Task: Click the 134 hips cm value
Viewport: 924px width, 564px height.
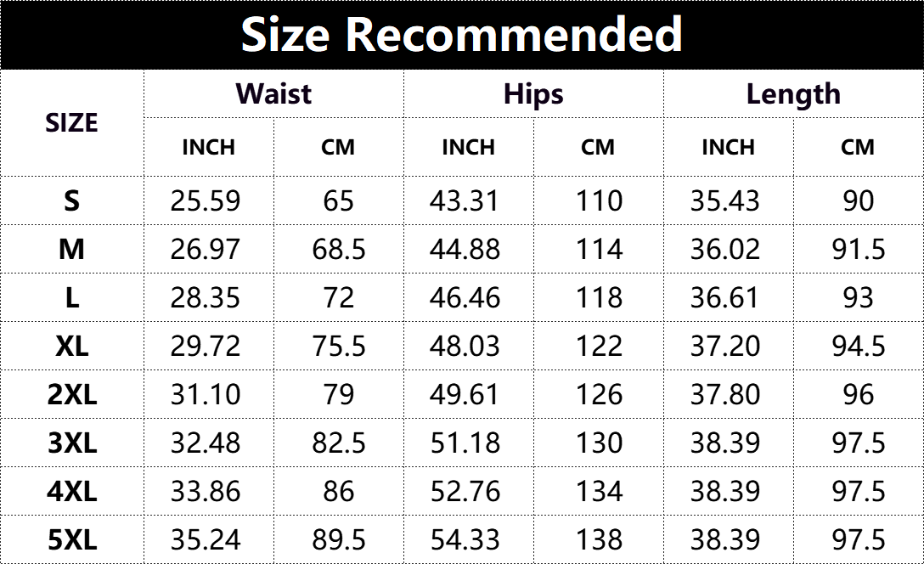Action: 599,491
